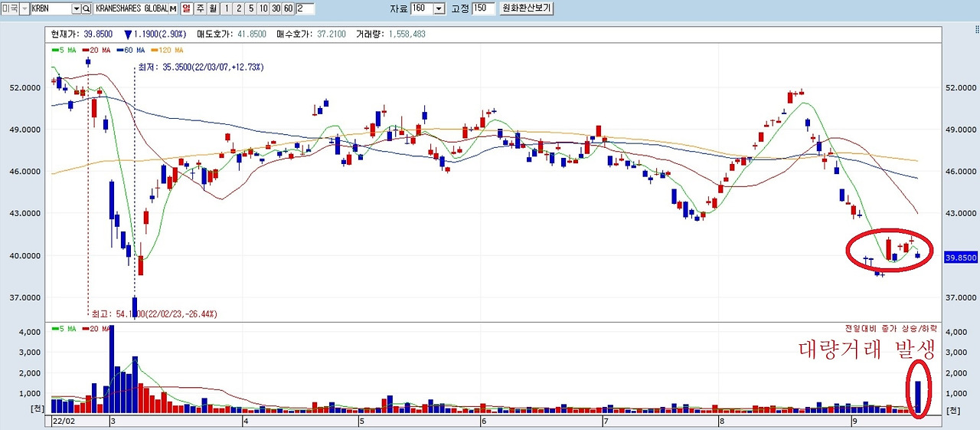Switch to weekly (주) chart period
Viewport: 980px width, 430px height.
pyautogui.click(x=201, y=8)
